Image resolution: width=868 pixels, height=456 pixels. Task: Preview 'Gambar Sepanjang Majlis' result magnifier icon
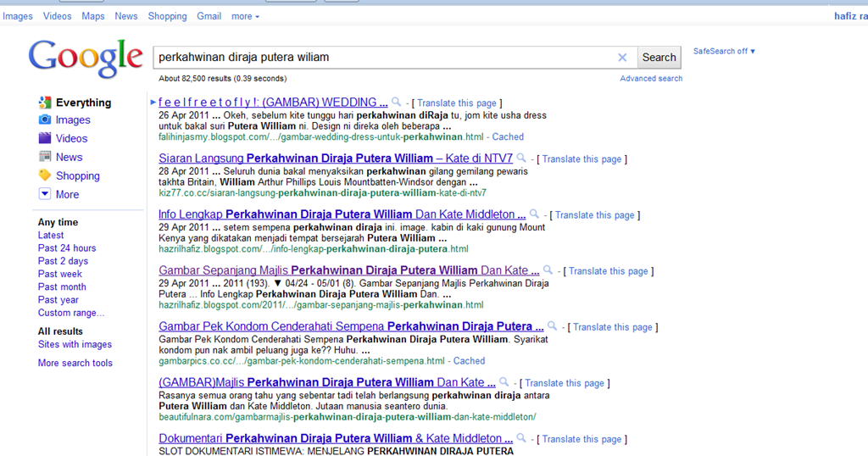[x=548, y=270]
